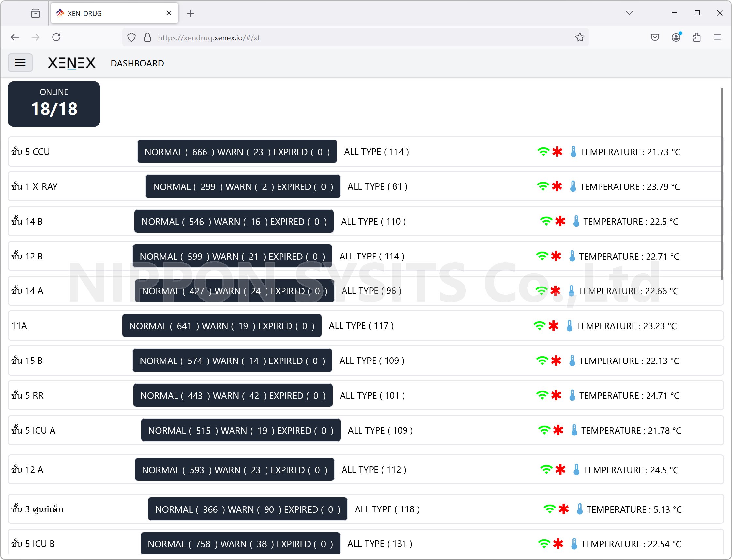Open the Firefox application menu
The image size is (732, 560).
click(717, 37)
